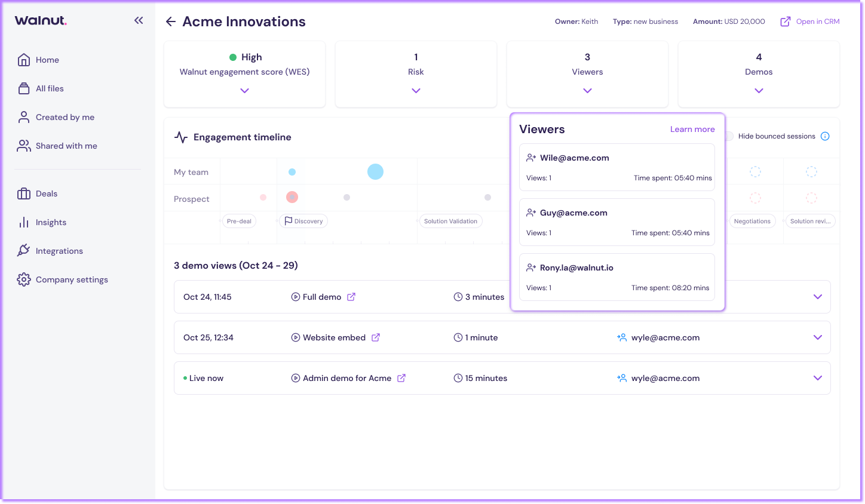
Task: Click the Walnut logo
Action: point(41,20)
